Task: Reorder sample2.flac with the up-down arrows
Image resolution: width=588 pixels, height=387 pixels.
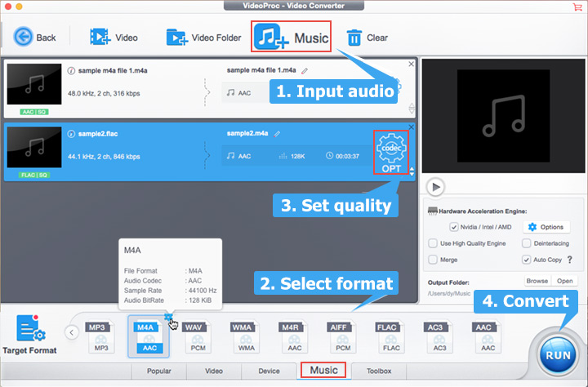Action: [412, 171]
